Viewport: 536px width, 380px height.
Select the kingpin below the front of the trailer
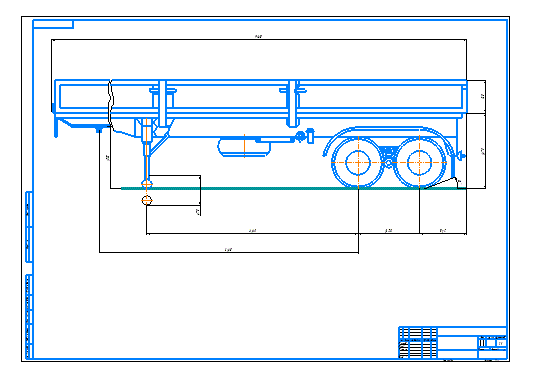[99, 130]
